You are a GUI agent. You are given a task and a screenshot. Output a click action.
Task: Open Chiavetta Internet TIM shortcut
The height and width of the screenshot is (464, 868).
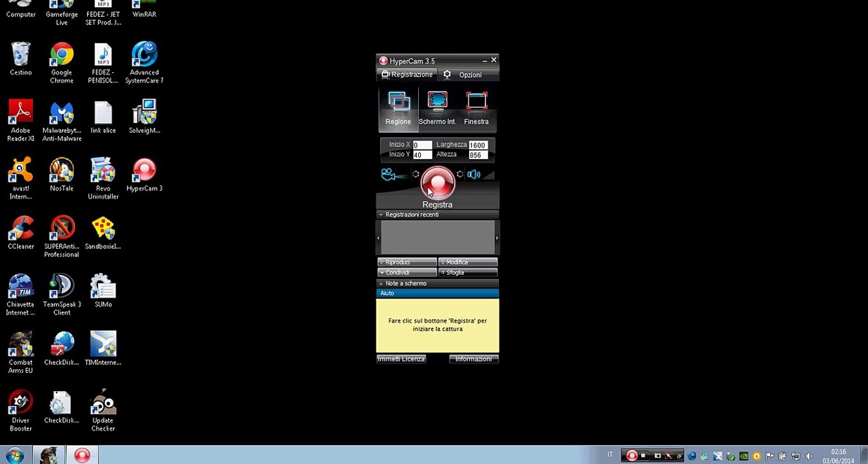point(21,295)
